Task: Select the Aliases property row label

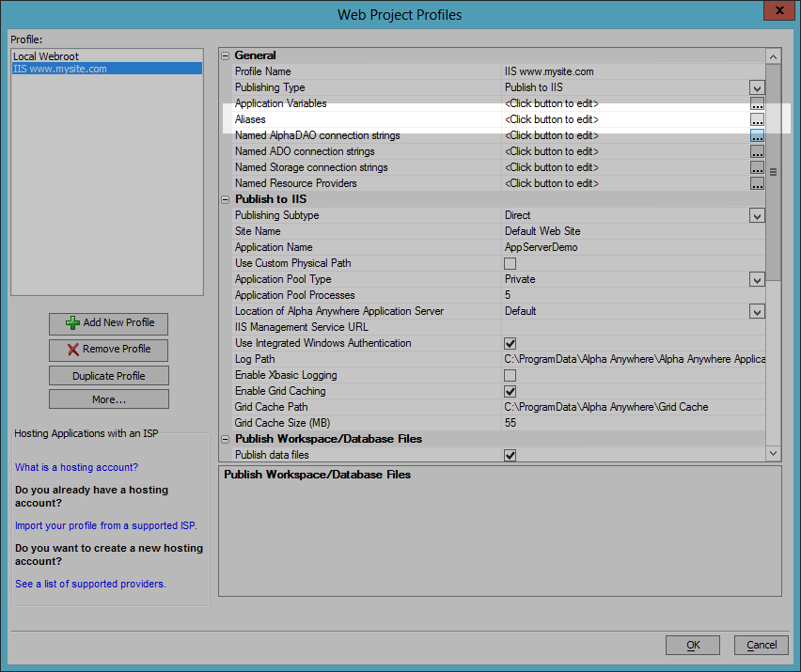Action: pyautogui.click(x=250, y=119)
